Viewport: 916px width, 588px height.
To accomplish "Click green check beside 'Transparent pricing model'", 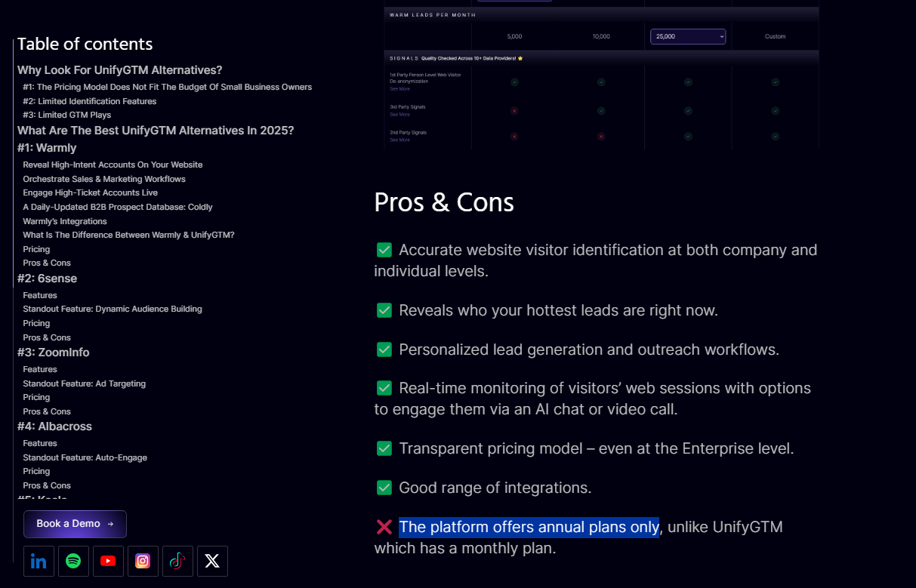I will [384, 448].
